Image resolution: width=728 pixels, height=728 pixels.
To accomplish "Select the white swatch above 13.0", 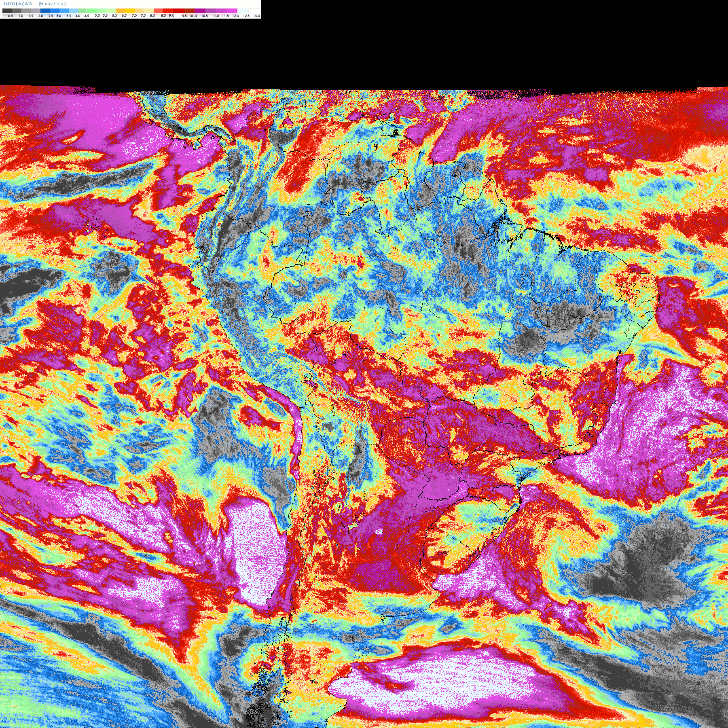I will (254, 11).
